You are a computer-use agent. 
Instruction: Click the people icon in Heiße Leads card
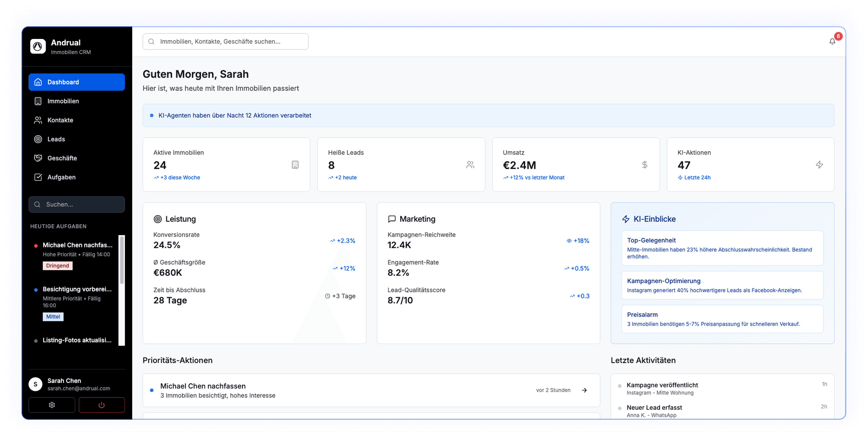pyautogui.click(x=470, y=164)
